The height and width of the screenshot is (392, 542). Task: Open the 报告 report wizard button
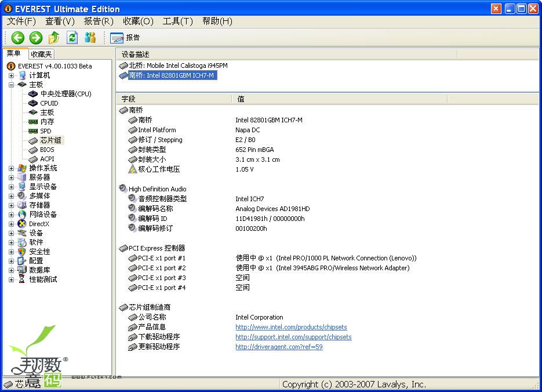(x=125, y=38)
